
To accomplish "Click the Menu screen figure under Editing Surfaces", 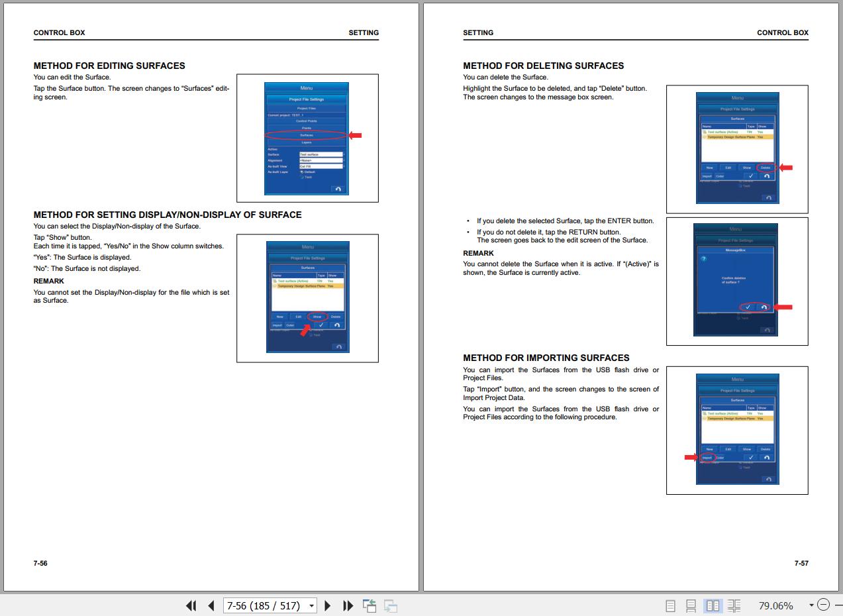I will point(307,138).
